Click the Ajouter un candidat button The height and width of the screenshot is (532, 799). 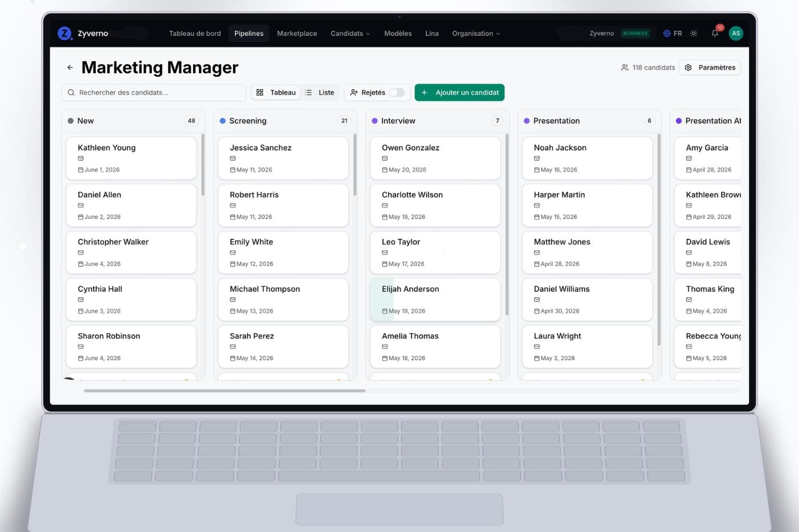click(459, 92)
